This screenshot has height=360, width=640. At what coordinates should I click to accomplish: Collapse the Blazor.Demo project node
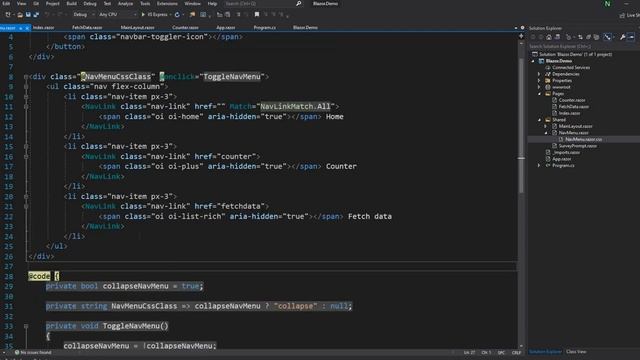[x=533, y=61]
